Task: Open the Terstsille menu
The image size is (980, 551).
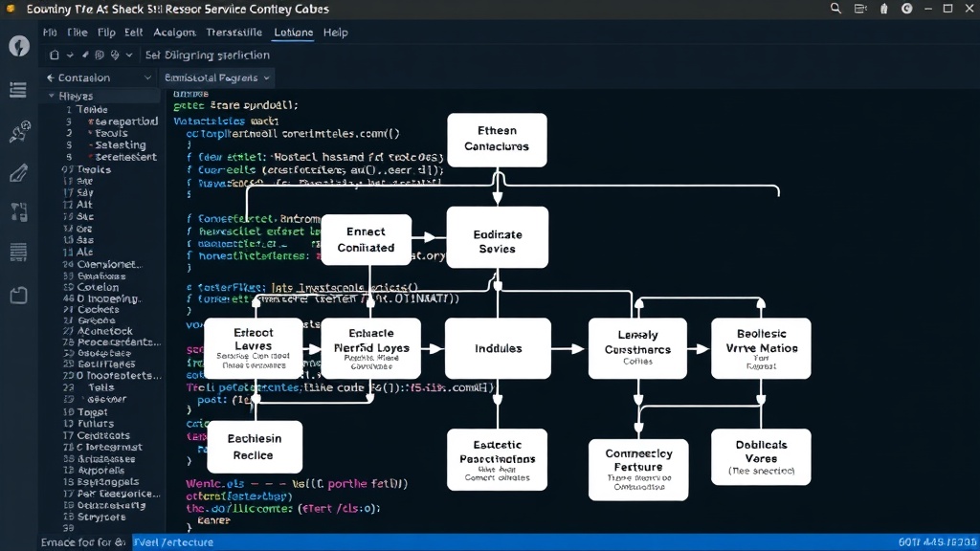Action: [x=234, y=33]
